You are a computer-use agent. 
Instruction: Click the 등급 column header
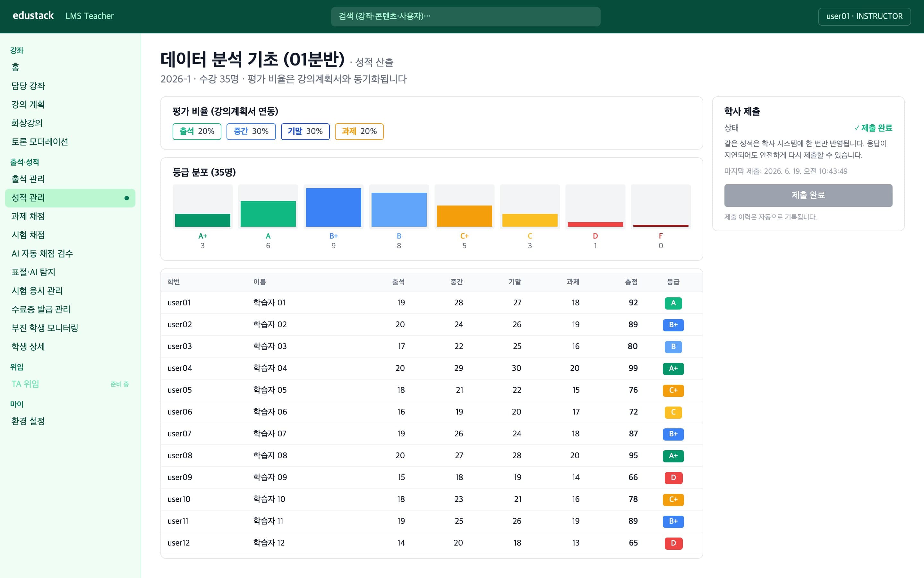[x=673, y=282]
